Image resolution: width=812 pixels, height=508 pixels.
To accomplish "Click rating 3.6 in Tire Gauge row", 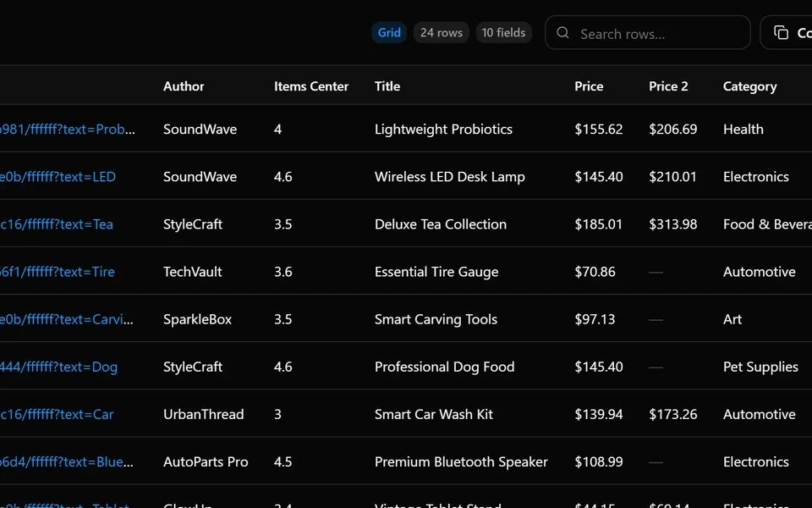I will [x=283, y=272].
